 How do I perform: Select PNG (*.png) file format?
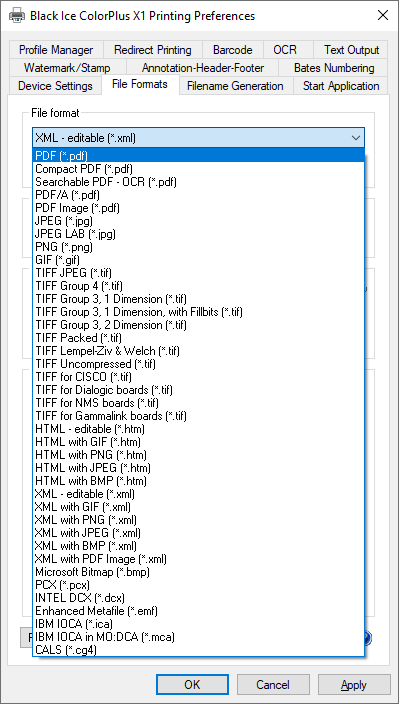point(198,246)
